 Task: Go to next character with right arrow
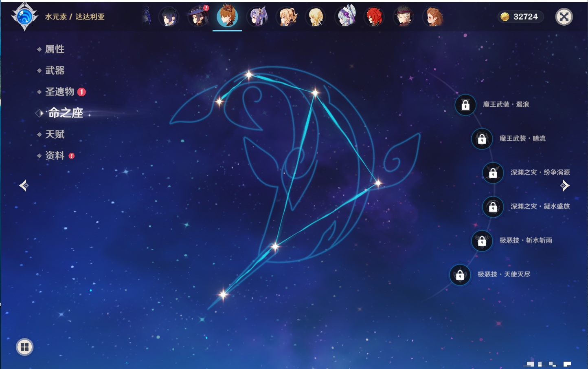565,186
